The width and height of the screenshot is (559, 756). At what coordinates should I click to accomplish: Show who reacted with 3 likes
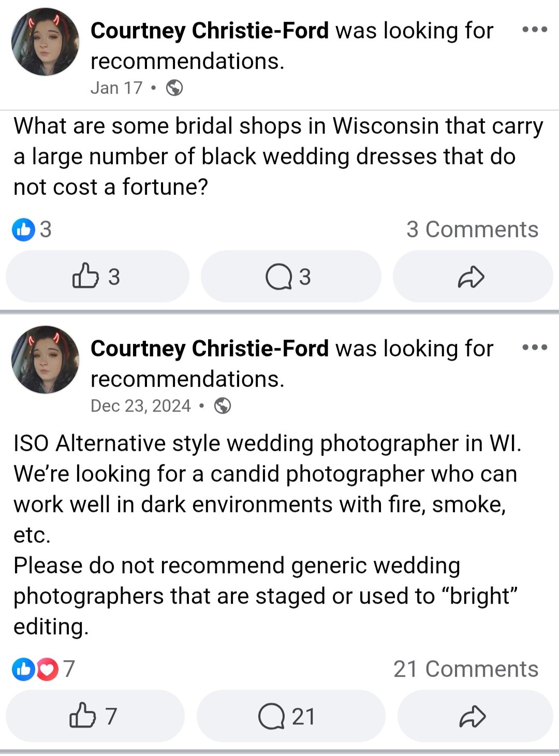click(x=32, y=229)
